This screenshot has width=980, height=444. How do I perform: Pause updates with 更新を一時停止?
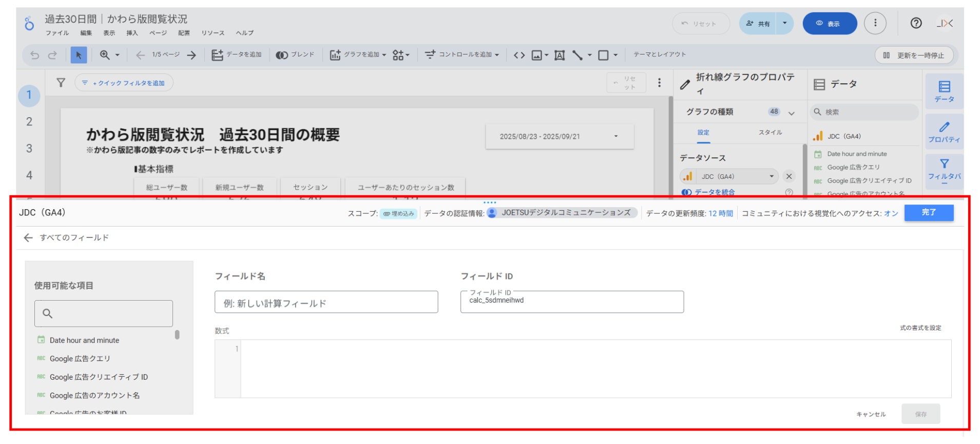point(914,55)
